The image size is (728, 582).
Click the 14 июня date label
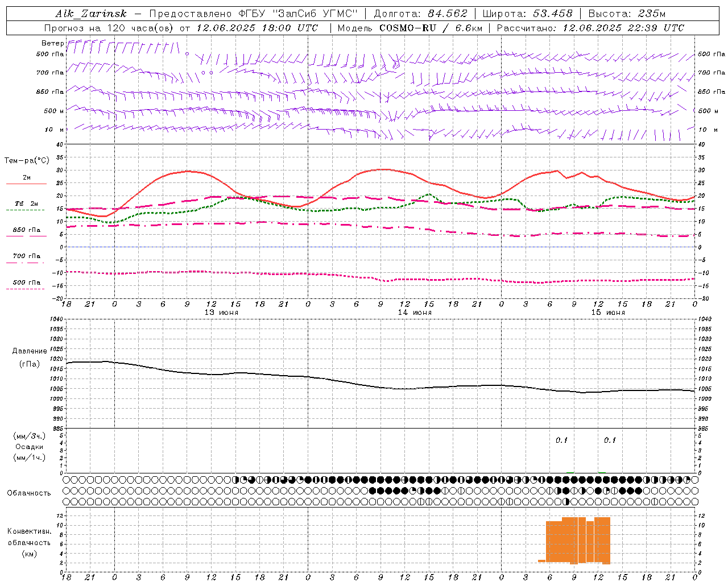click(x=415, y=313)
